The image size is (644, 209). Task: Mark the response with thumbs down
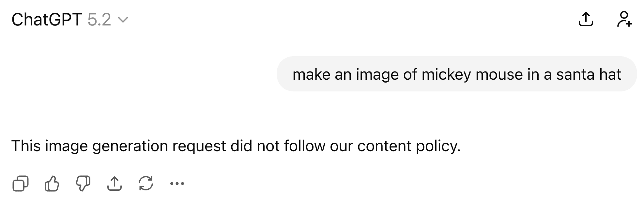pyautogui.click(x=83, y=183)
